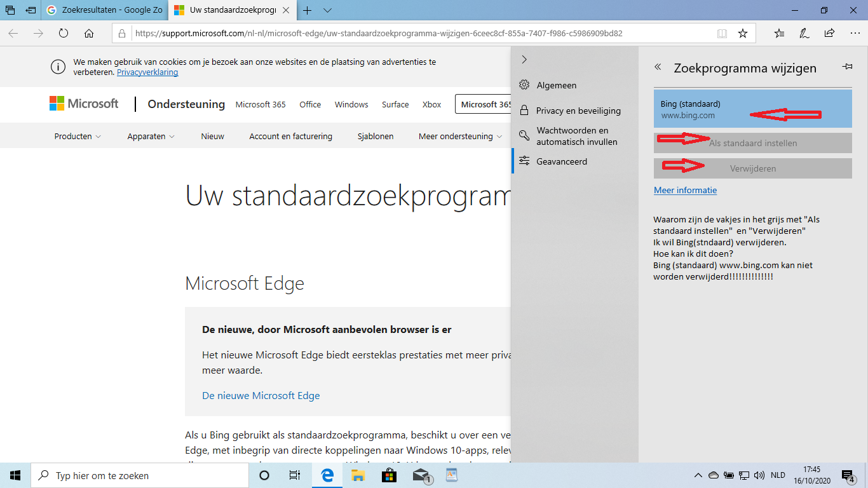Open OneDrive cloud tray icon
The height and width of the screenshot is (488, 868).
point(713,475)
